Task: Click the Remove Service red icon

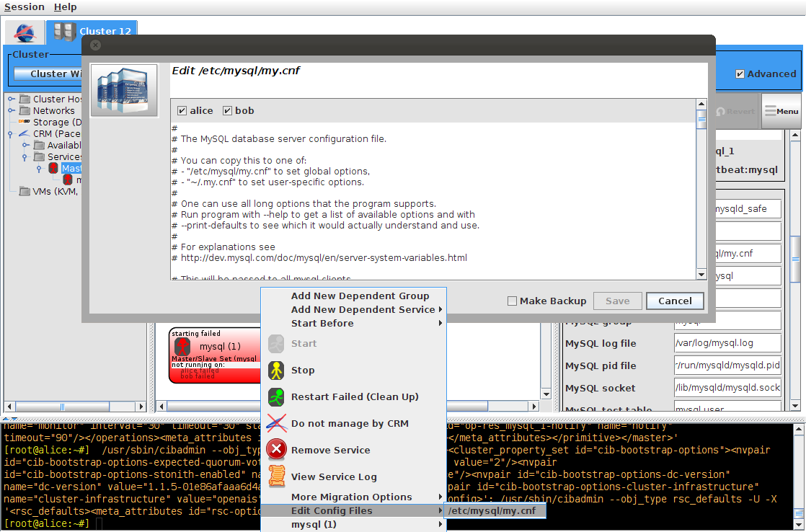Action: [275, 450]
